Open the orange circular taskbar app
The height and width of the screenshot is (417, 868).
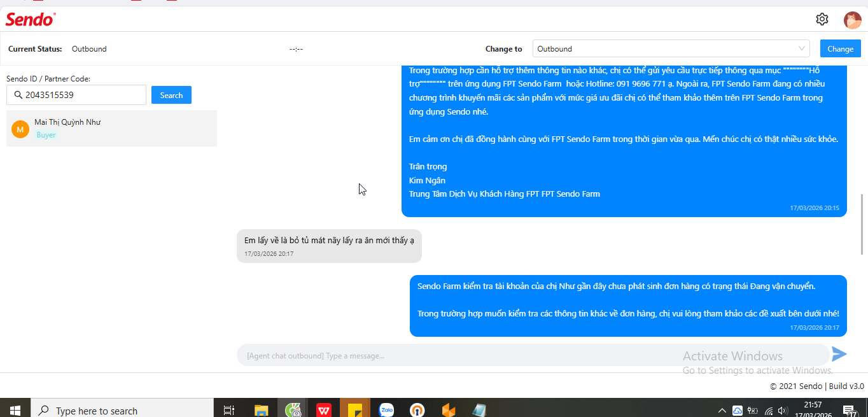click(x=417, y=411)
